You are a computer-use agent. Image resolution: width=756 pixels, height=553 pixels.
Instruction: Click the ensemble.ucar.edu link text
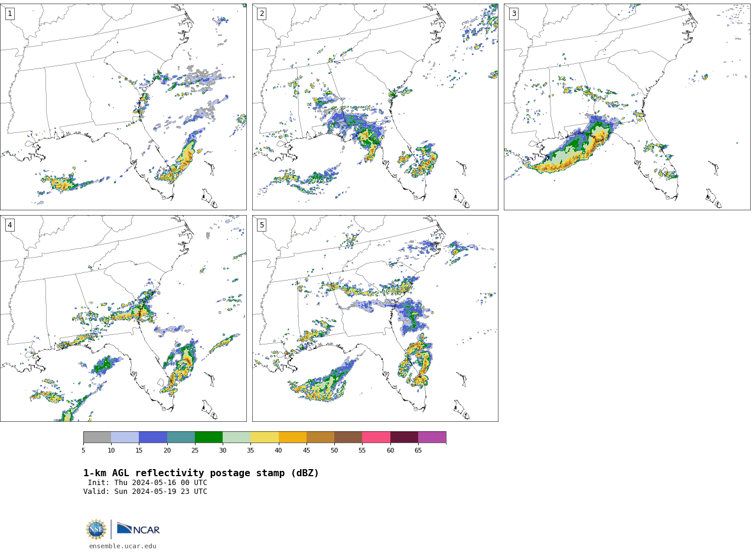pos(123,547)
